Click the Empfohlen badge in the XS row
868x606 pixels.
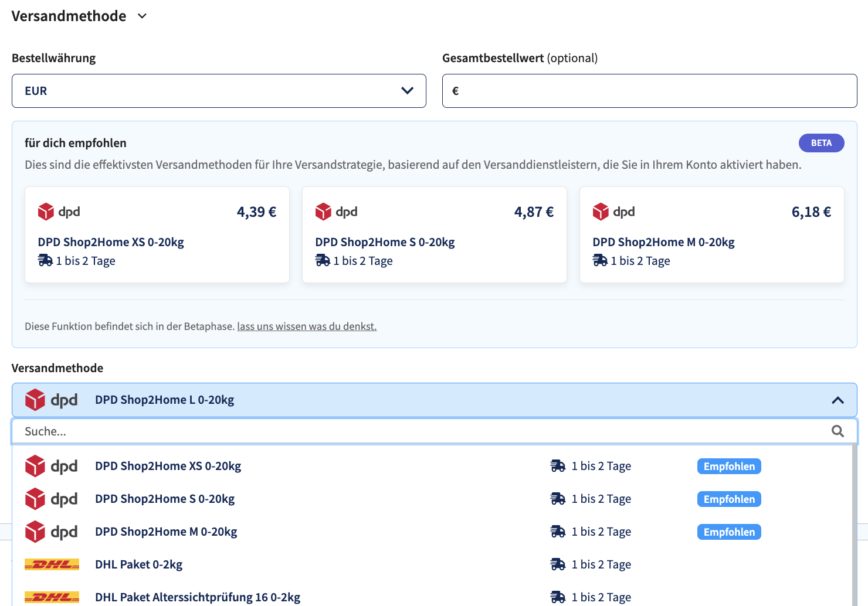[x=729, y=467]
